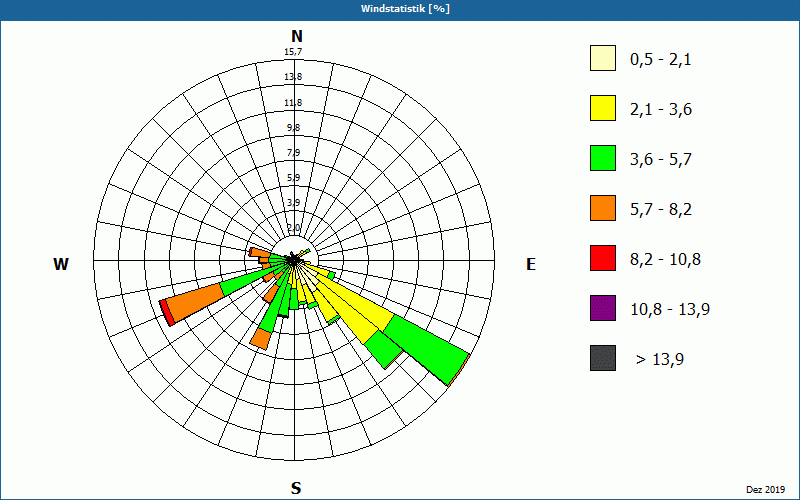Click the '2,1 - 3,6' legend text
Viewport: 800px width, 500px height.
(661, 110)
